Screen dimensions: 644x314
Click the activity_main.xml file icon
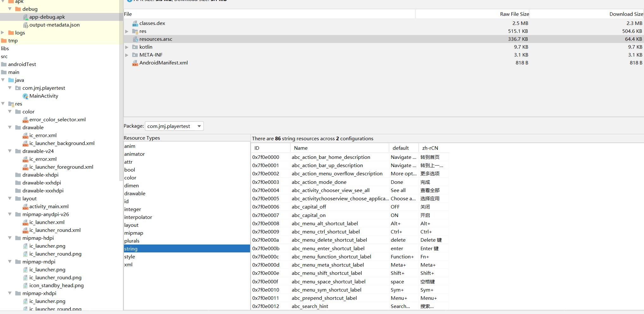pos(26,207)
